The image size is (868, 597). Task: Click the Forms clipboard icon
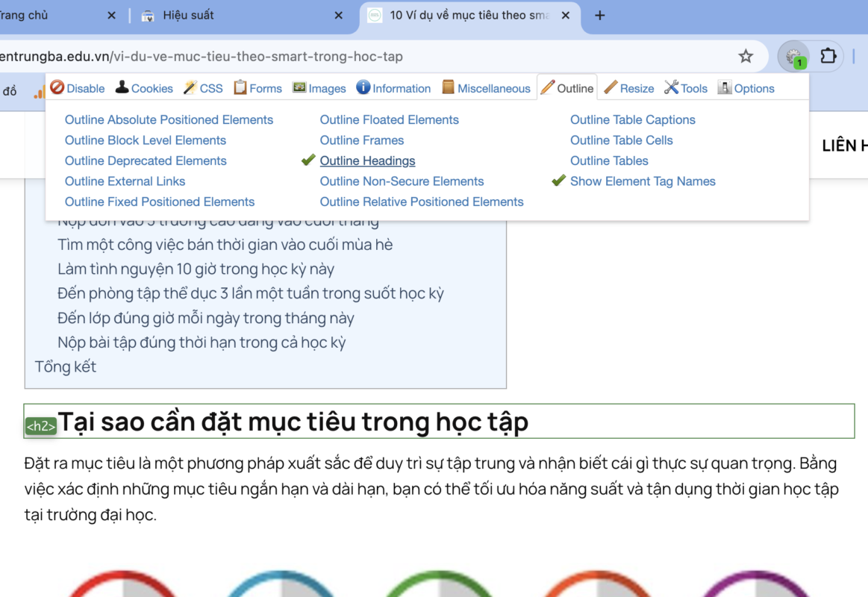tap(240, 87)
